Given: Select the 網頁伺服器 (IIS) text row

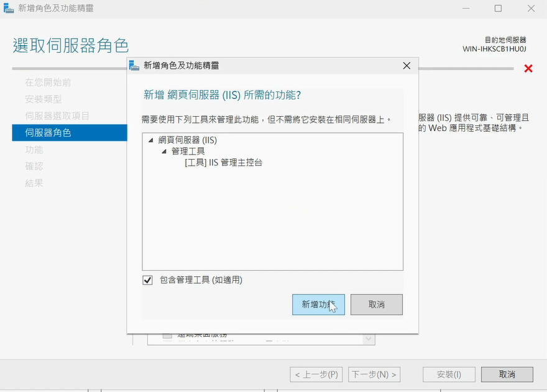Looking at the screenshot, I should 187,140.
